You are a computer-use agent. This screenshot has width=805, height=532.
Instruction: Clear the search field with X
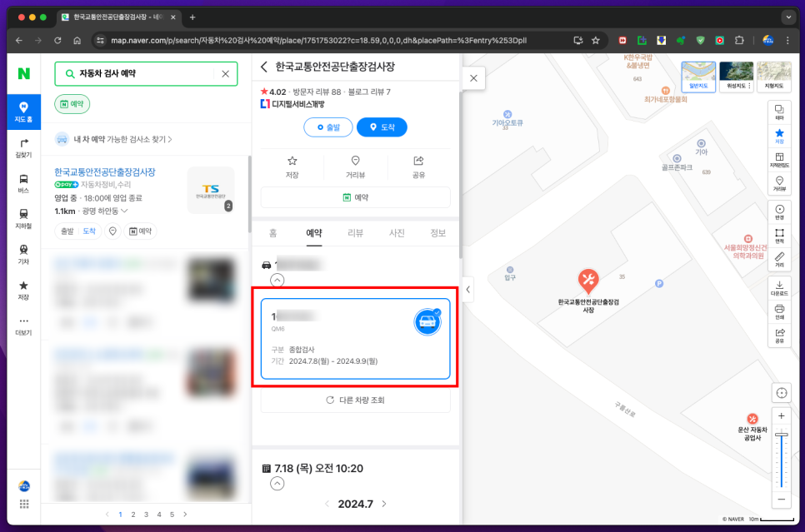pos(225,74)
